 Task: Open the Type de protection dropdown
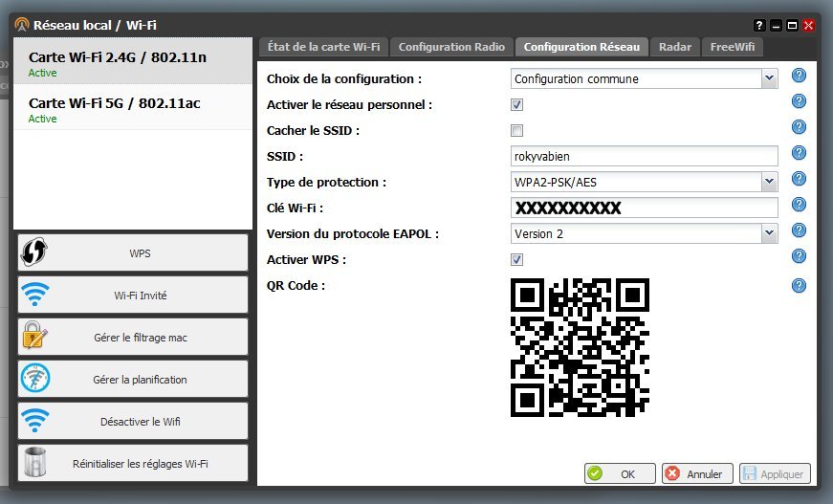[769, 182]
